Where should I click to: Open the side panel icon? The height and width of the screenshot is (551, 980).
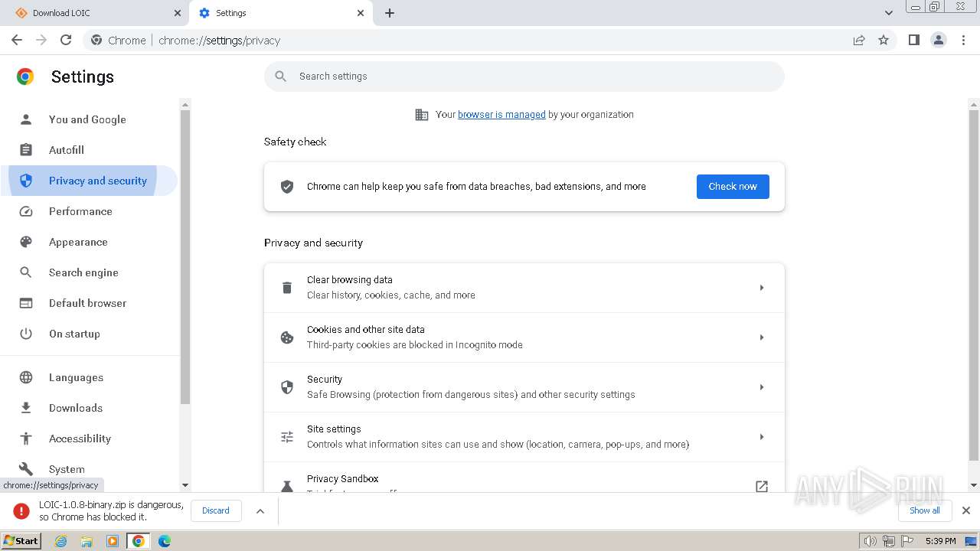(913, 40)
